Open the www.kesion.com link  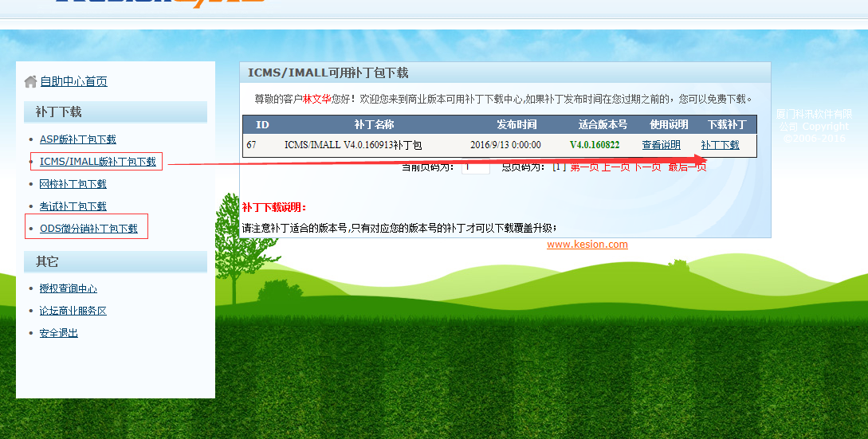click(587, 245)
